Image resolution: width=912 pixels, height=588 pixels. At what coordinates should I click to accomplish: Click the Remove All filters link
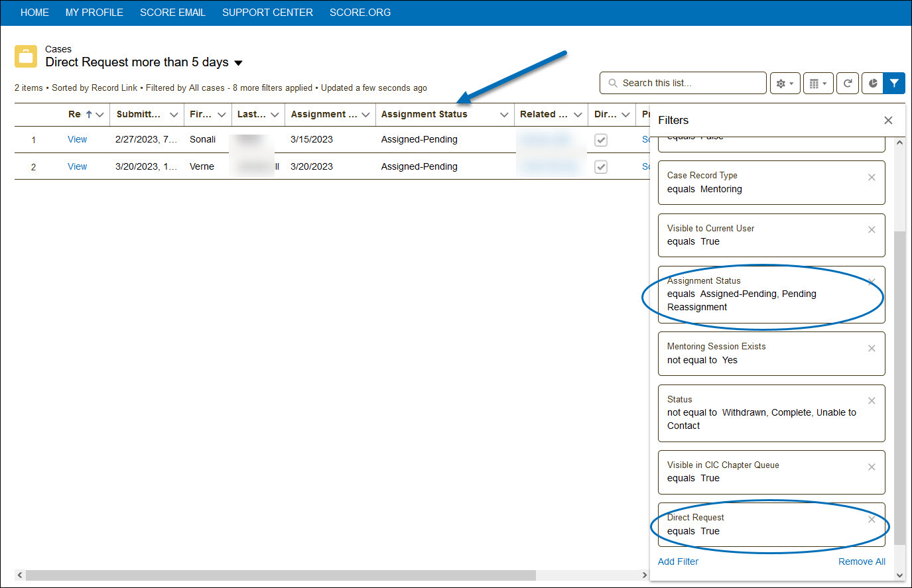click(x=862, y=561)
